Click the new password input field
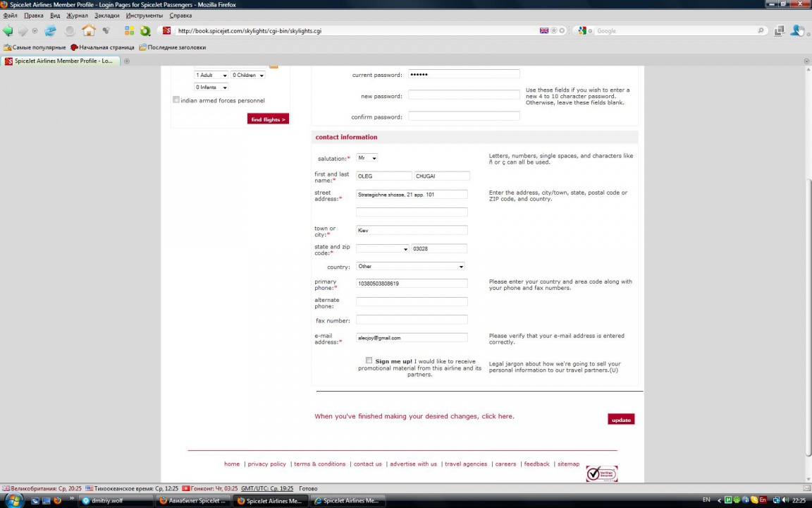Viewport: 812px width, 508px height. [463, 95]
